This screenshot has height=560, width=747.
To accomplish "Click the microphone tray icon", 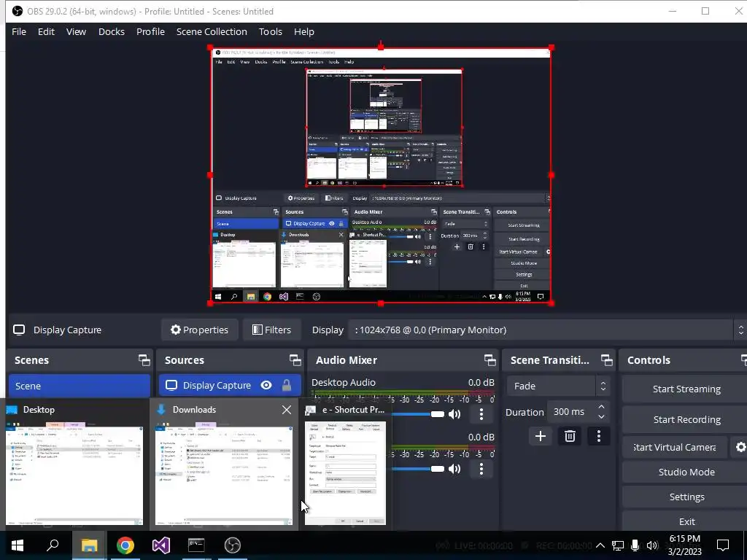I will 635,545.
